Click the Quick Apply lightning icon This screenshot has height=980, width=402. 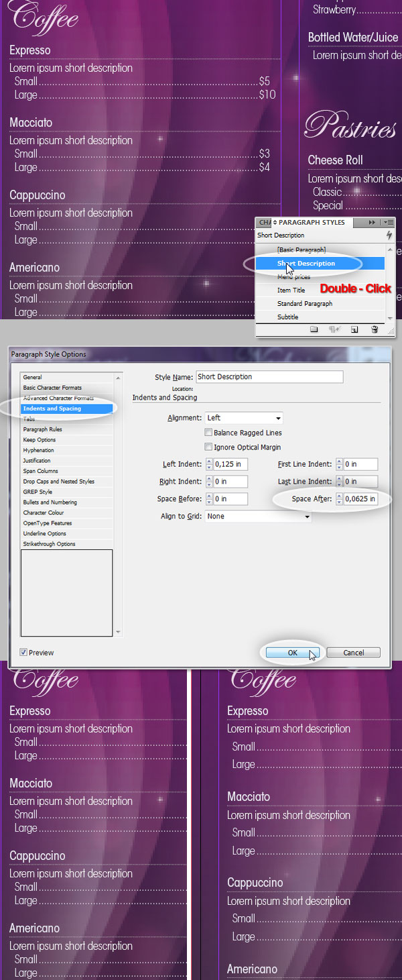click(x=389, y=235)
